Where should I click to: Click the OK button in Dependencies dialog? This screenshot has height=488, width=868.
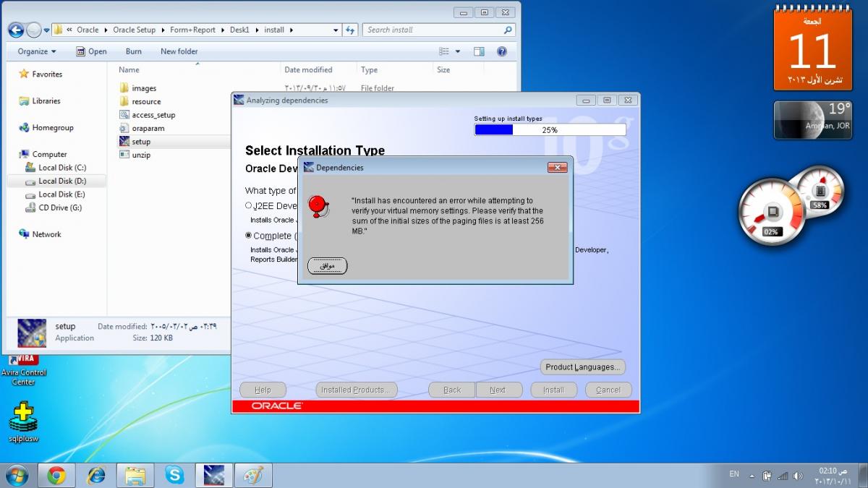pos(327,266)
